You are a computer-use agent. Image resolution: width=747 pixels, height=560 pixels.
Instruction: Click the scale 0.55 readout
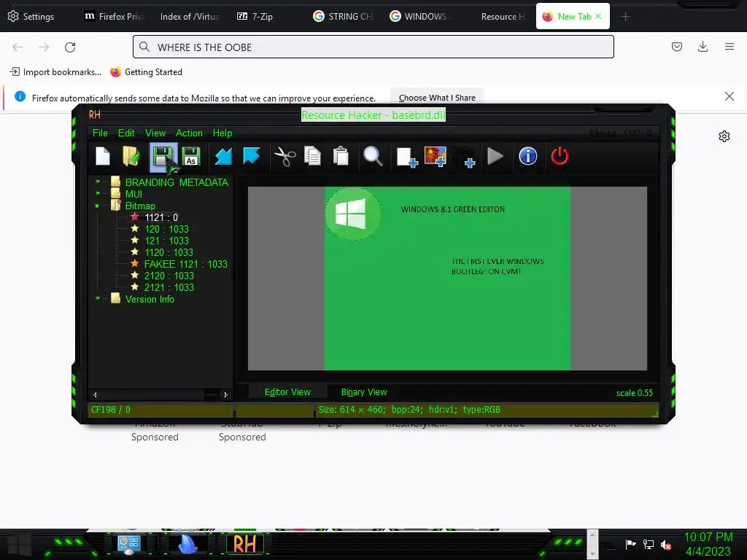tap(634, 393)
